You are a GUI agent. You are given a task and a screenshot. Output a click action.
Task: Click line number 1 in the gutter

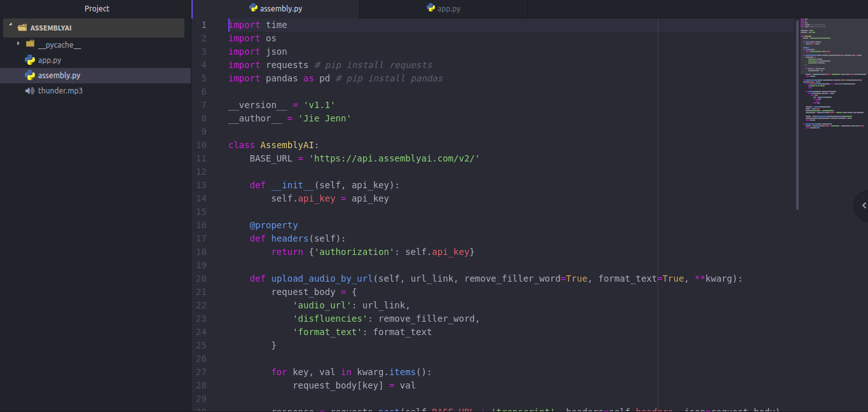[204, 25]
